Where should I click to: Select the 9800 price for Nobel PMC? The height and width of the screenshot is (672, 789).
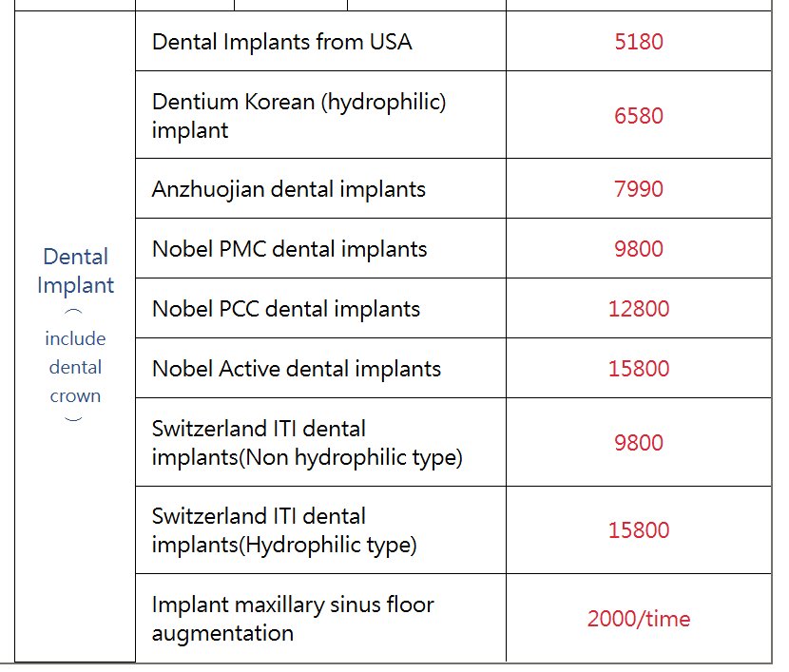coord(639,249)
